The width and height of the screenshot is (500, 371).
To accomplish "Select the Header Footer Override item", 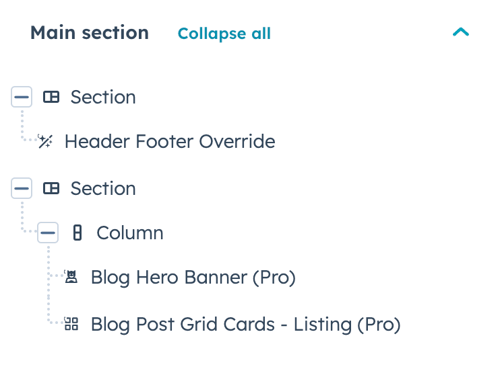I will (170, 141).
